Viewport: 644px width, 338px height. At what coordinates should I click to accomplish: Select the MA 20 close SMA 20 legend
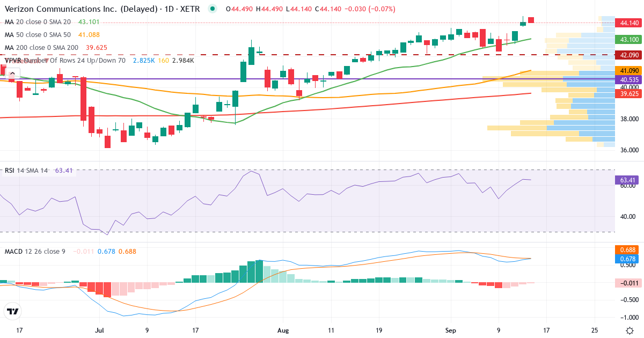click(x=38, y=22)
